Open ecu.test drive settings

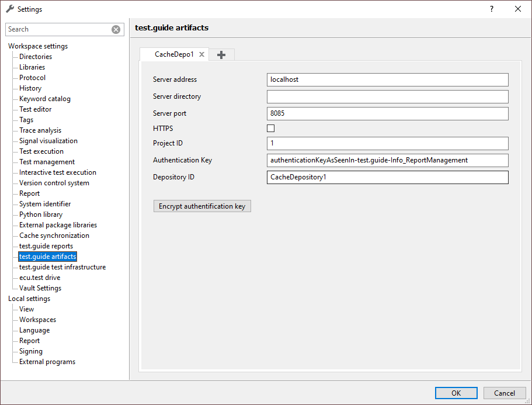pyautogui.click(x=40, y=278)
